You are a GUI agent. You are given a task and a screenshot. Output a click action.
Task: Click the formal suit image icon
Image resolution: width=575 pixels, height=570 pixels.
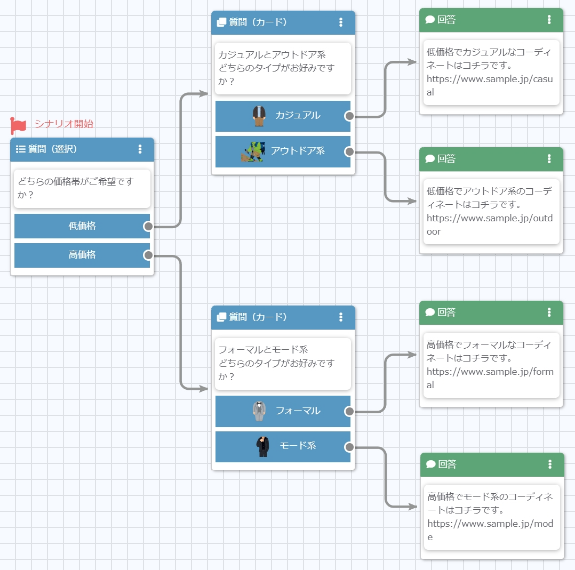click(259, 411)
